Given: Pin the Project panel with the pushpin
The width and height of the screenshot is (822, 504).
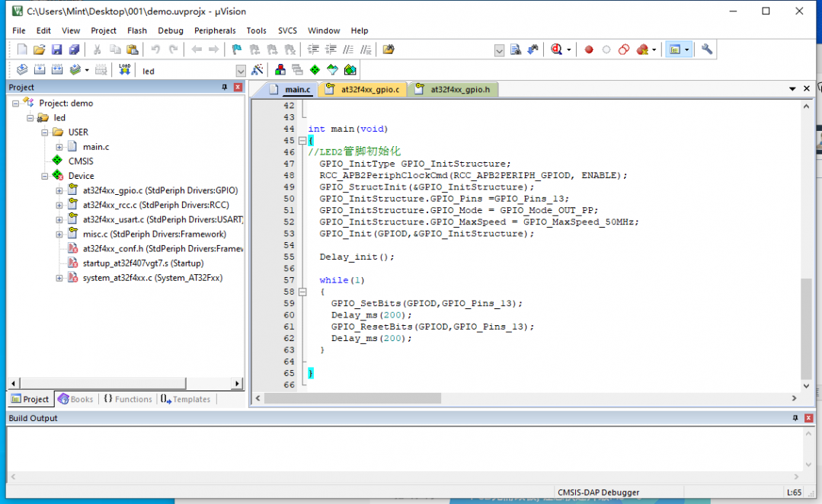Looking at the screenshot, I should [x=225, y=87].
